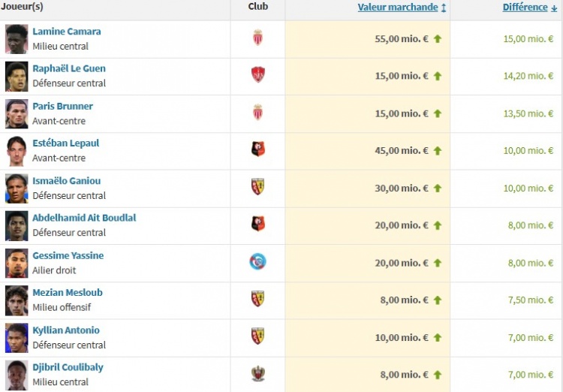Click the green up arrow for Lamine Camara

pyautogui.click(x=438, y=39)
